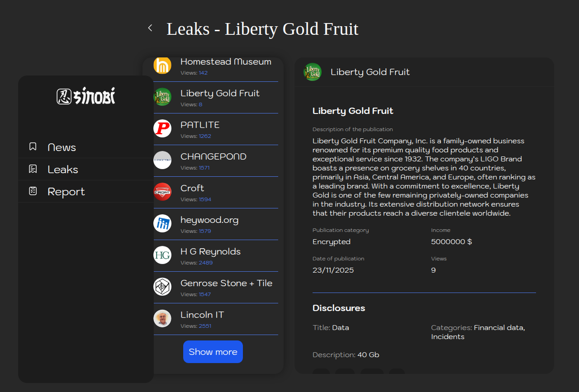The width and height of the screenshot is (579, 392).
Task: Click the Genrose Stone + Tile logo
Action: [x=162, y=287]
